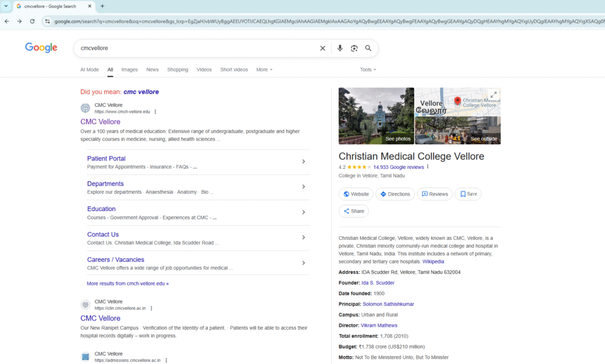The image size is (605, 364).
Task: Reload the page with refresh icon
Action: pyautogui.click(x=32, y=21)
